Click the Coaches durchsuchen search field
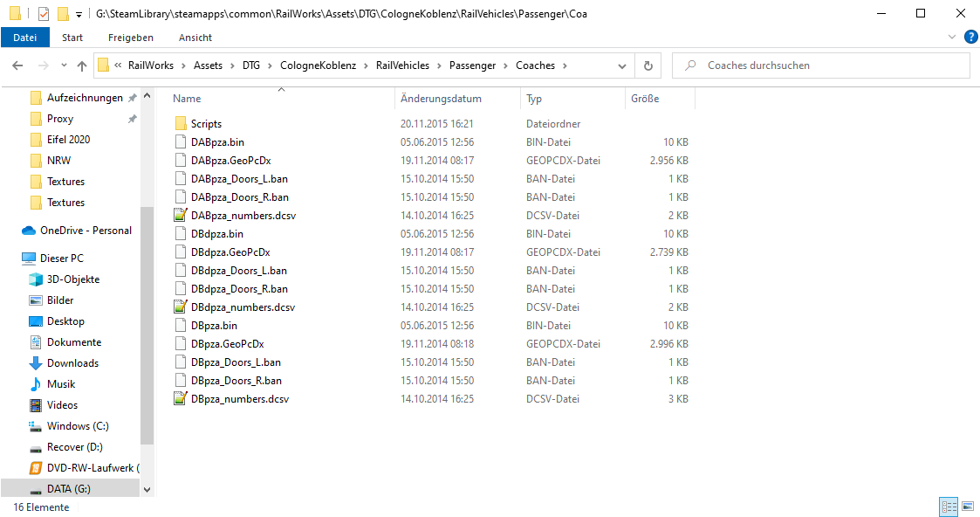 pyautogui.click(x=820, y=65)
